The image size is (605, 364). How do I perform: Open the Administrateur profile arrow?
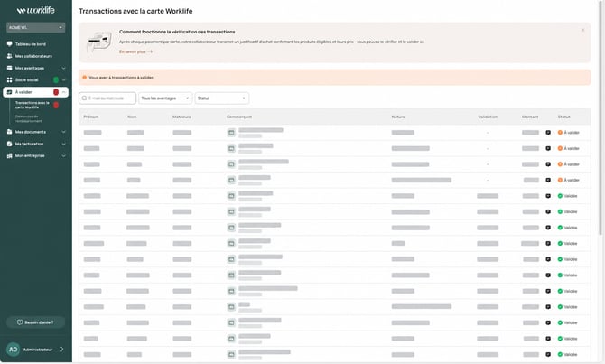[61, 350]
